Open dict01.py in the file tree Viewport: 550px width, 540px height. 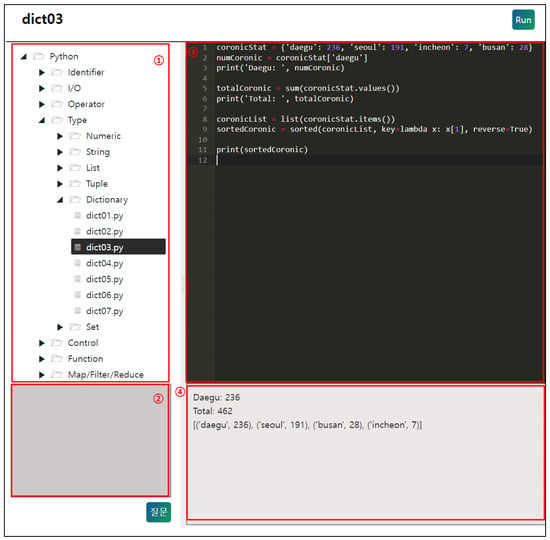point(105,216)
